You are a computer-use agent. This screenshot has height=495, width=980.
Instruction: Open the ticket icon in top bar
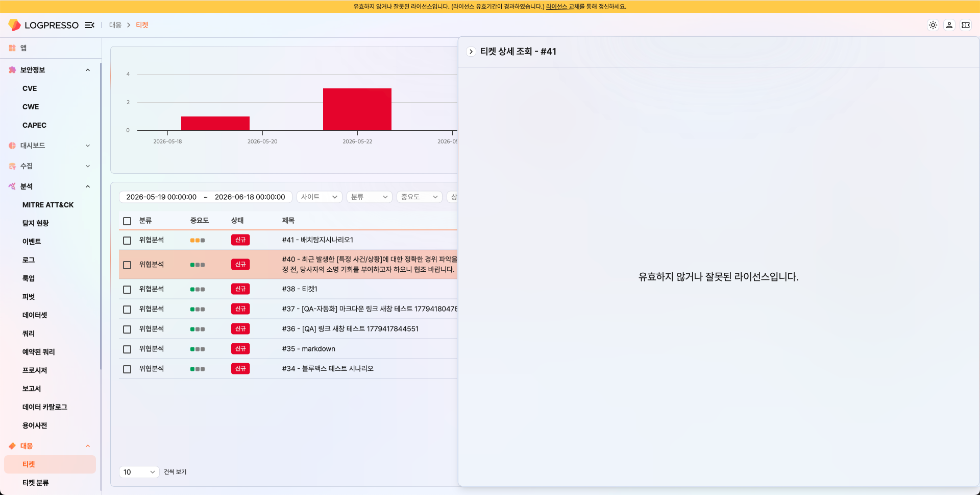point(966,25)
